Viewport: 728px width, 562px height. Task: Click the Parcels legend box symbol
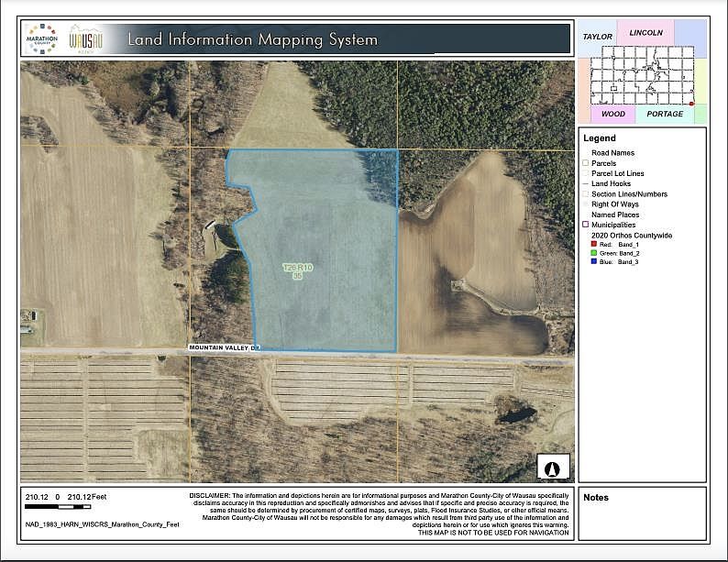tap(586, 163)
